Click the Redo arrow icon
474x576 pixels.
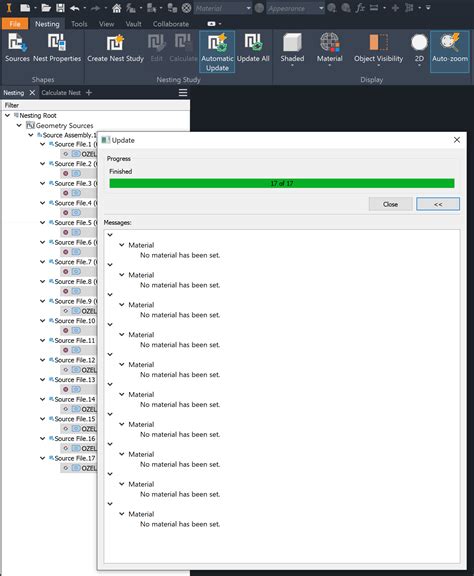(x=95, y=8)
